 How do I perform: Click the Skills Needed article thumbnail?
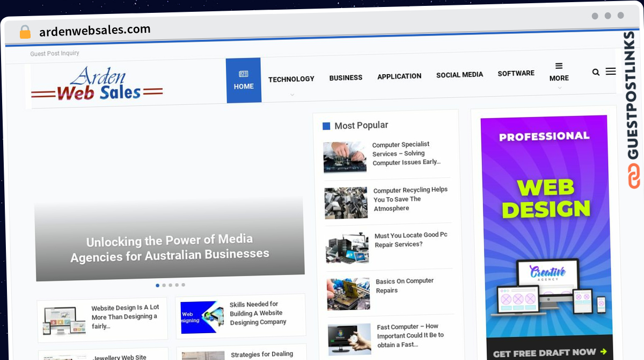coord(202,318)
